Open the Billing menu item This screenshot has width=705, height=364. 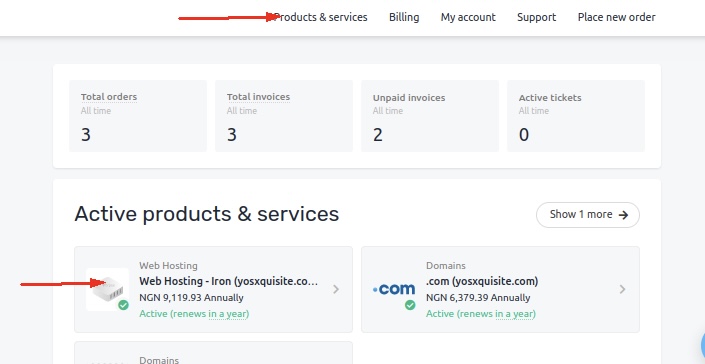point(404,17)
